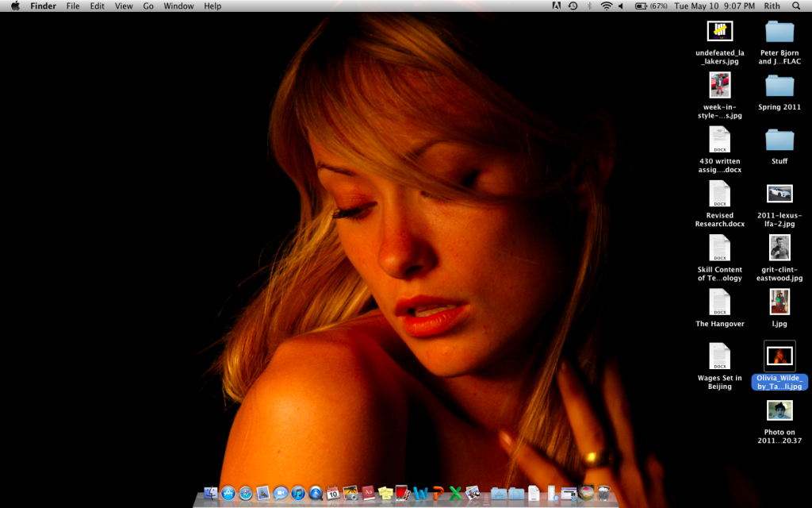Launch QuickTime Player from the Dock
Screen dimensions: 812x508
coord(316,493)
